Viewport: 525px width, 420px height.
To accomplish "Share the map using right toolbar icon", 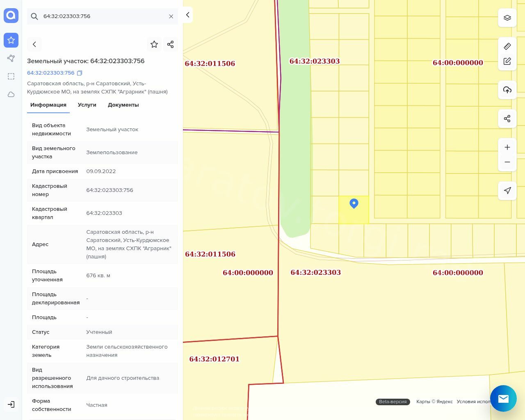I will pyautogui.click(x=507, y=119).
